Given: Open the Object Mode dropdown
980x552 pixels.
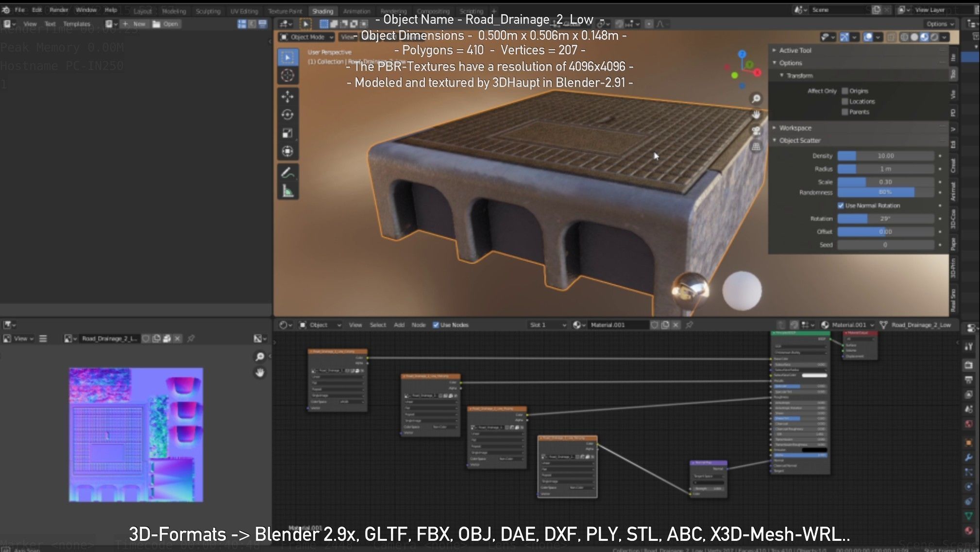Looking at the screenshot, I should (306, 37).
